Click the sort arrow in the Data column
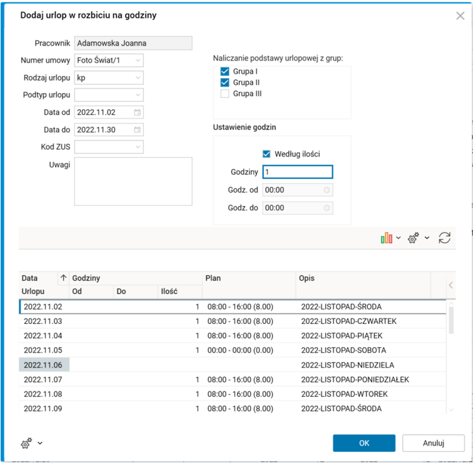 [x=62, y=278]
